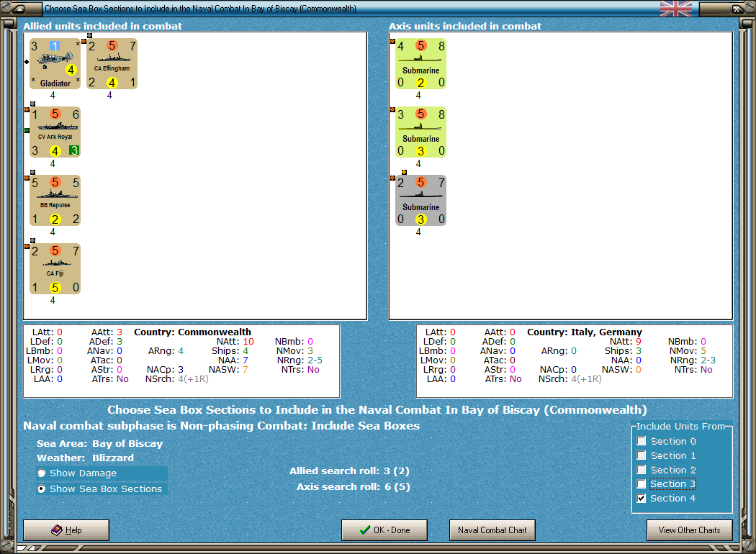The image size is (756, 554).
Task: Click the Commonwealth NASW: 7 value
Action: (x=245, y=370)
